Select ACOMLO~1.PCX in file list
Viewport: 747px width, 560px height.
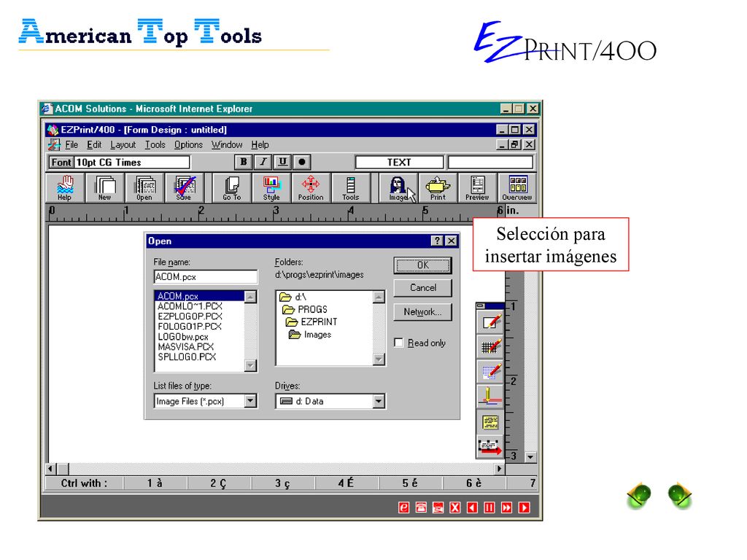pyautogui.click(x=190, y=306)
